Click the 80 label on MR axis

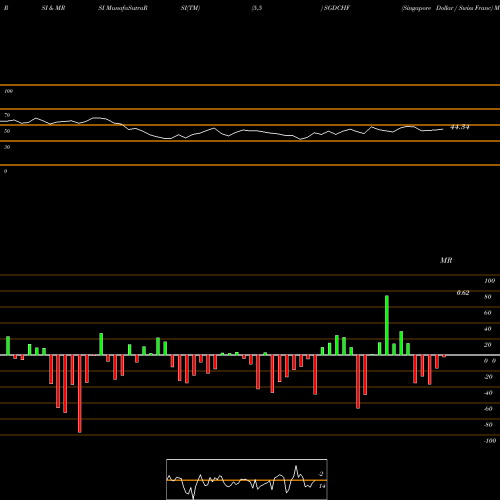(x=487, y=297)
